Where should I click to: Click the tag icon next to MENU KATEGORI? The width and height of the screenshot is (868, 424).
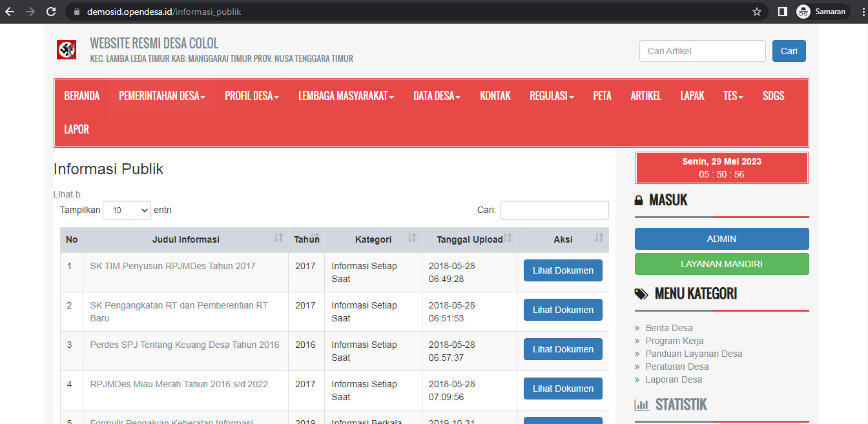tap(641, 293)
